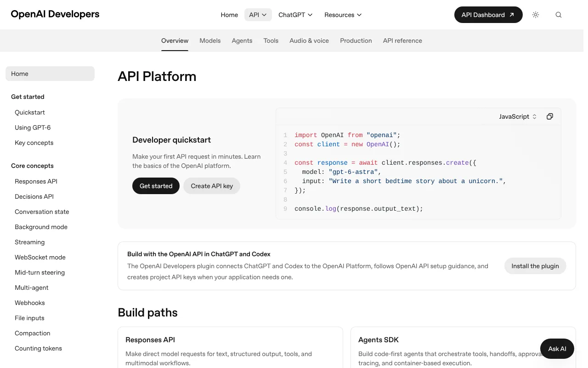Click the OpenAI Developers logo

55,14
